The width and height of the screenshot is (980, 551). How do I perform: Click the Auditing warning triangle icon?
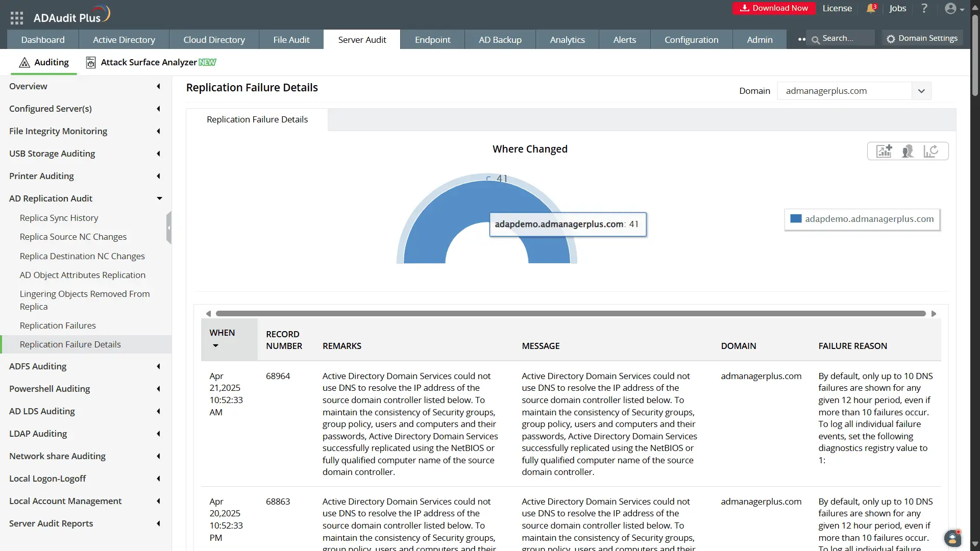(x=24, y=62)
